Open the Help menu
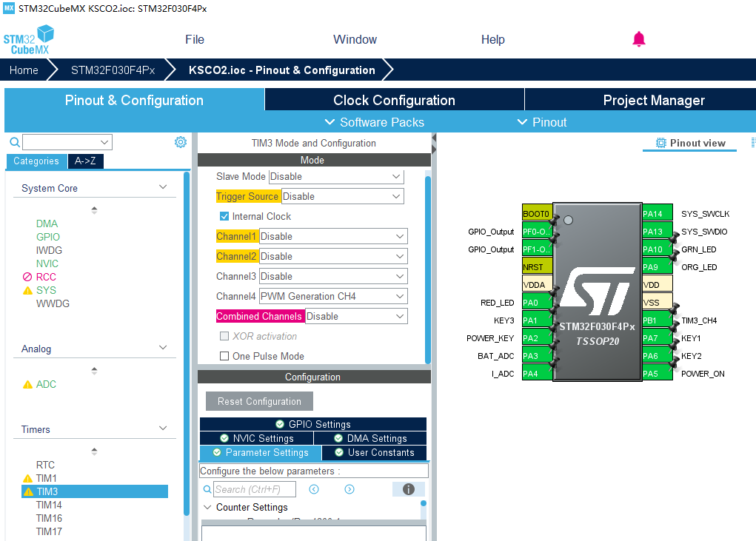 tap(492, 39)
